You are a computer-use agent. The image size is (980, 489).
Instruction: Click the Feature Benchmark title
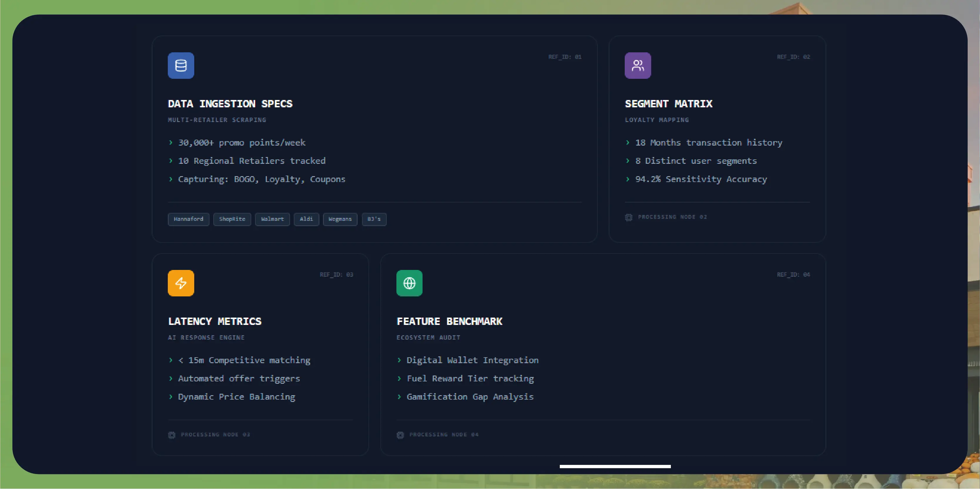pos(449,322)
